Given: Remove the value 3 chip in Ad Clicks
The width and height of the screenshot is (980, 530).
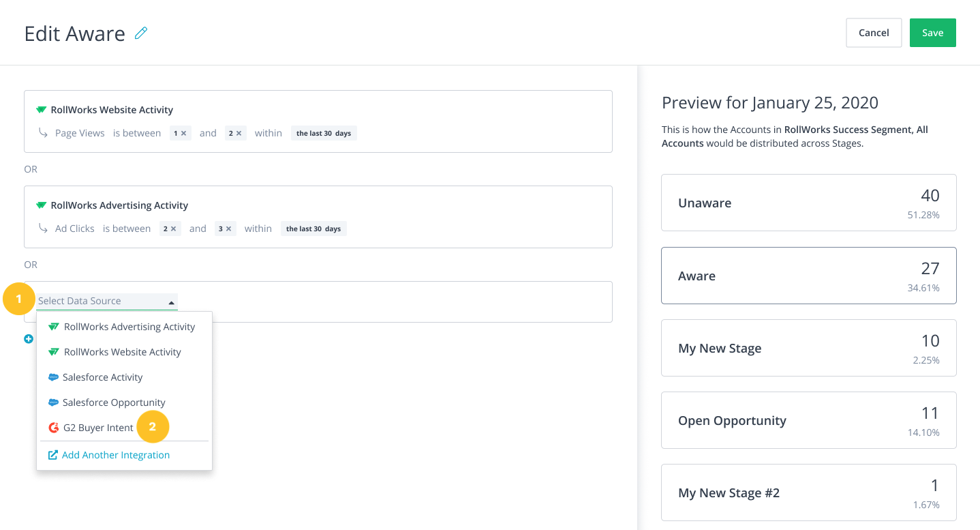Looking at the screenshot, I should coord(228,229).
